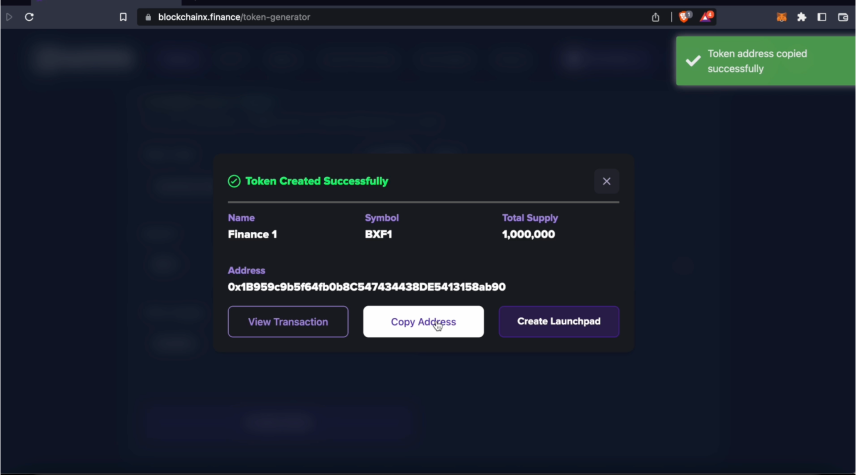856x475 pixels.
Task: Click the total supply value '1,000,000'
Action: pos(528,234)
